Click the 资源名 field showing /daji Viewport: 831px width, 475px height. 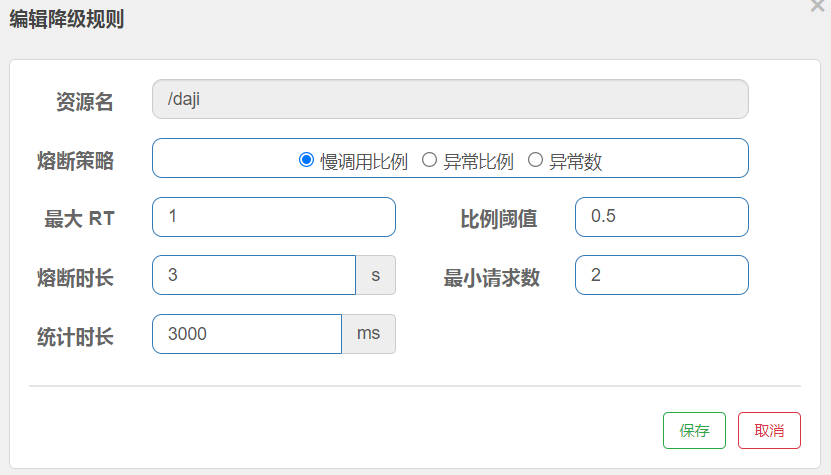tap(450, 99)
